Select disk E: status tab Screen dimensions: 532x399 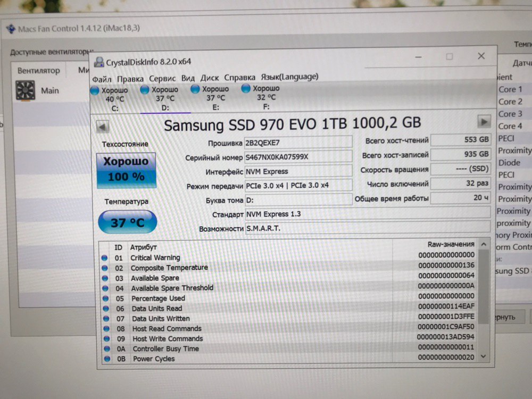[x=211, y=98]
